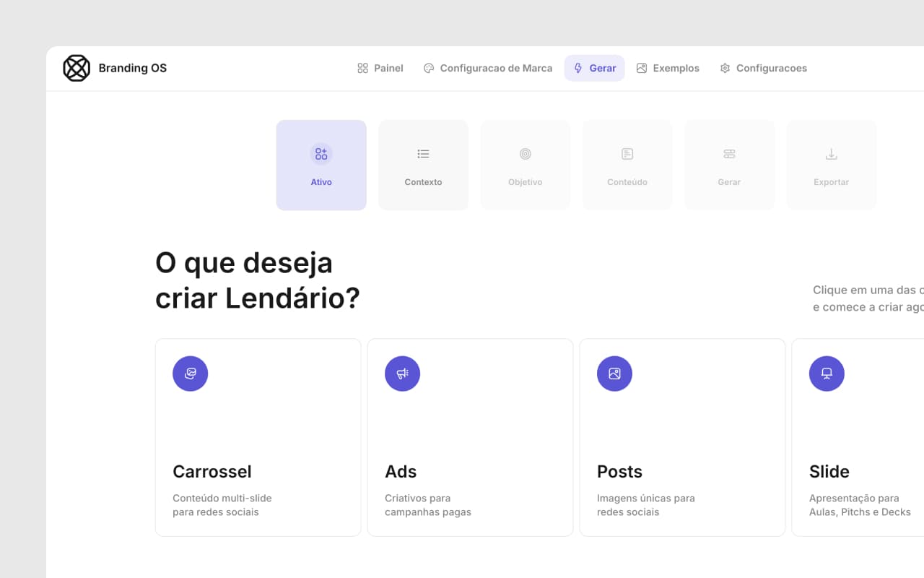Choose the Ads card title
The width and height of the screenshot is (924, 578).
click(x=401, y=471)
